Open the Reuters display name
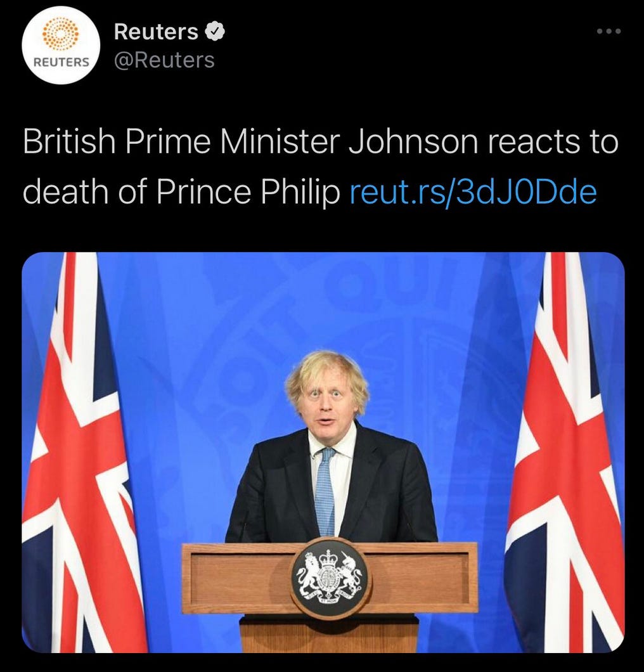The width and height of the screenshot is (644, 672). tap(156, 31)
